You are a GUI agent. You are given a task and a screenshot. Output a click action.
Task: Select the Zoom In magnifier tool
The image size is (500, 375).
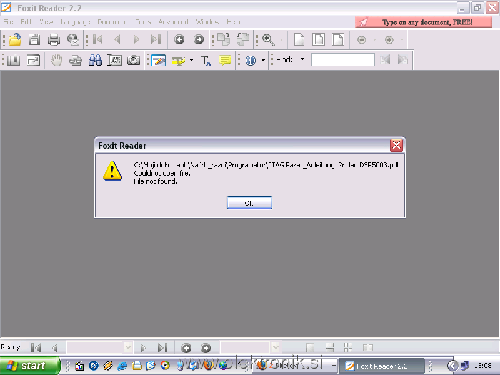coord(268,40)
